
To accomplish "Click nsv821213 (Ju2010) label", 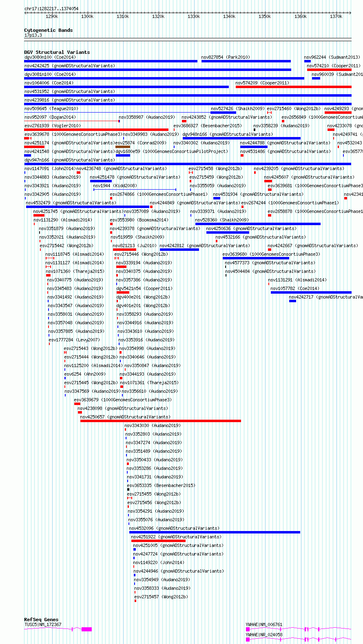I will 135,246.
